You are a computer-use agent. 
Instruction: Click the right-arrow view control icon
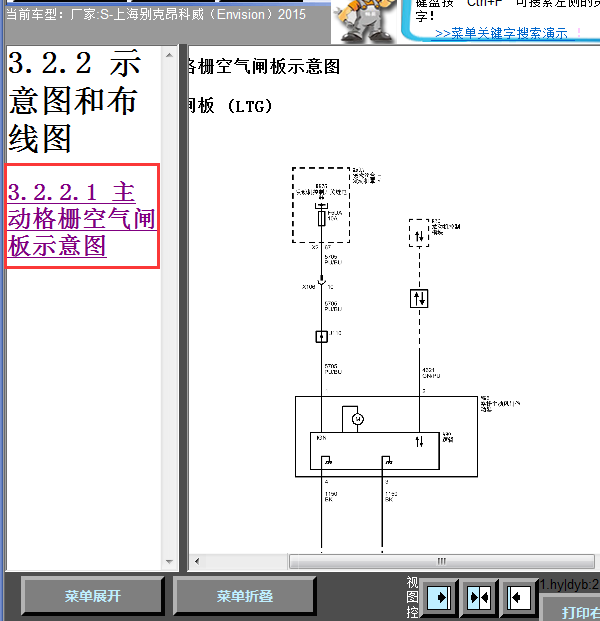pos(439,597)
